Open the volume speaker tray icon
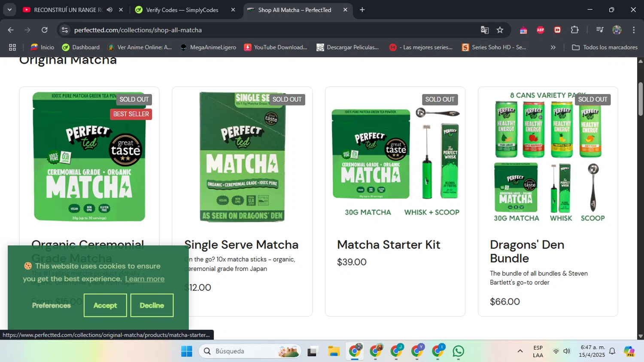 point(567,351)
